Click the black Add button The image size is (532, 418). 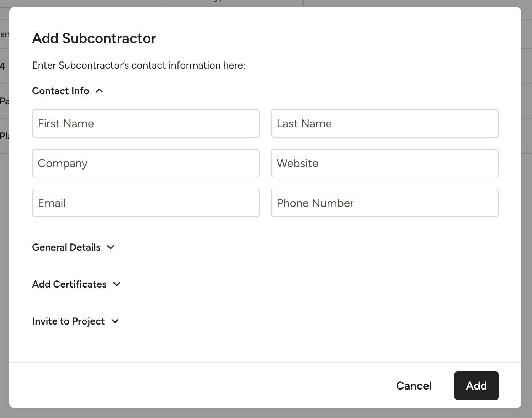[476, 386]
